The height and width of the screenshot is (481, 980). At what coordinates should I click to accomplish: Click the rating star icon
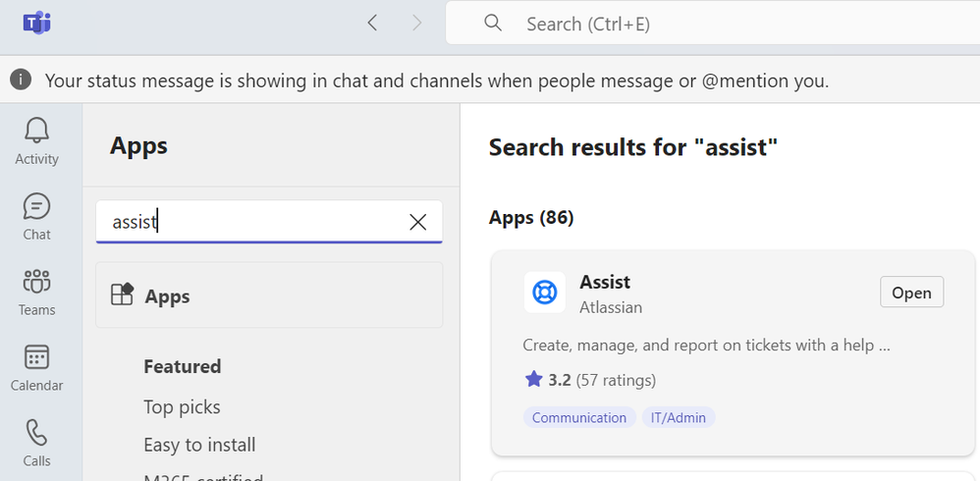pos(533,379)
